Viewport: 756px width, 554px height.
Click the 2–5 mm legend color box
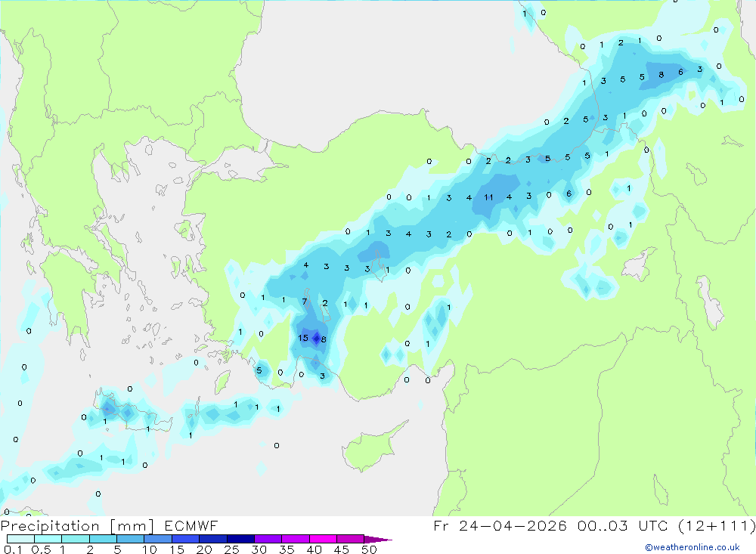103,539
